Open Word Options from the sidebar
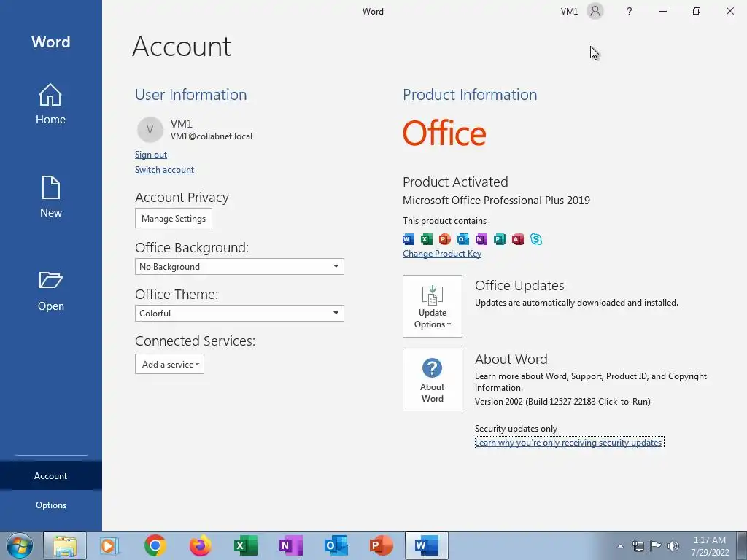The width and height of the screenshot is (747, 560). click(x=50, y=505)
